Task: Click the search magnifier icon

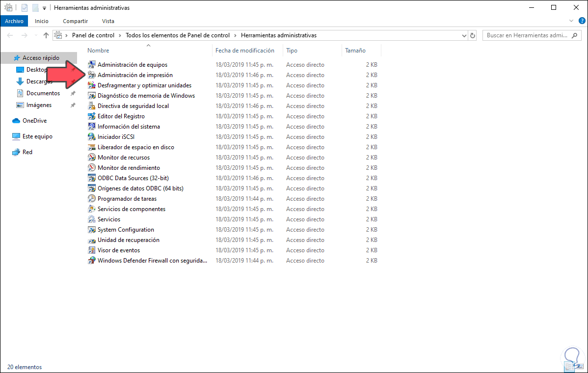Action: coord(574,36)
